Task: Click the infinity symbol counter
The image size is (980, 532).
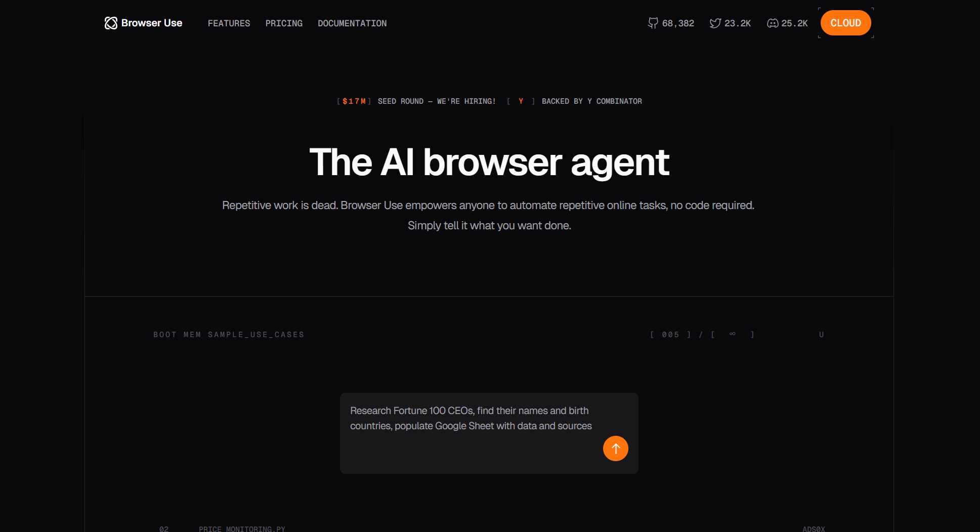Action: (733, 334)
